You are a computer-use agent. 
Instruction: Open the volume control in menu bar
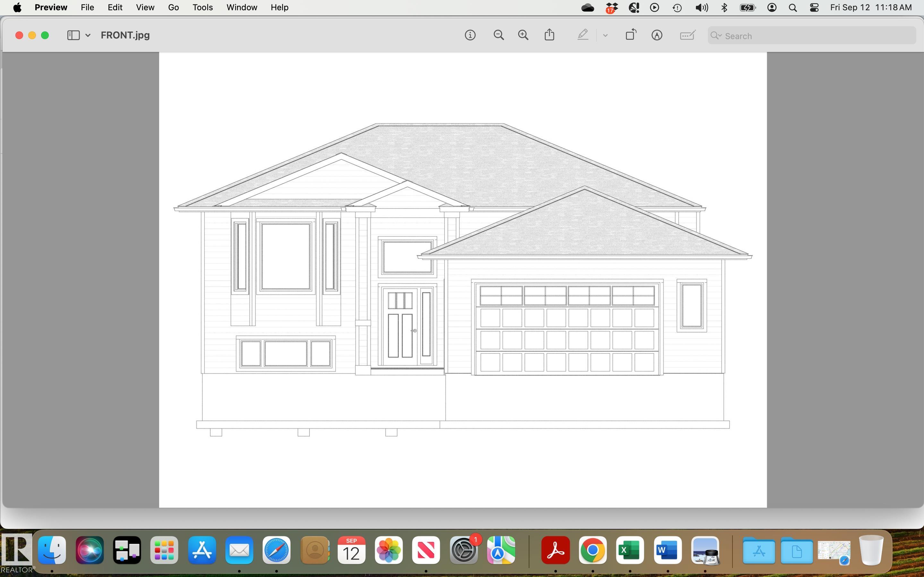coord(701,8)
